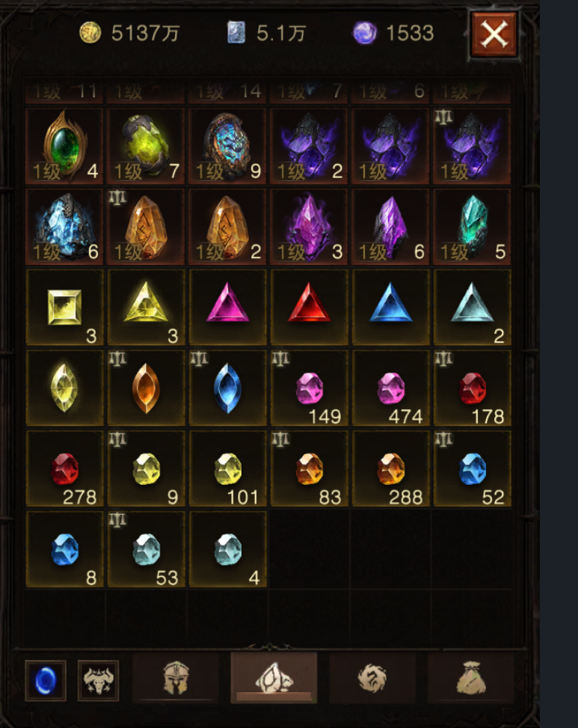This screenshot has height=728, width=578.
Task: Close the inventory with the X button
Action: [494, 34]
